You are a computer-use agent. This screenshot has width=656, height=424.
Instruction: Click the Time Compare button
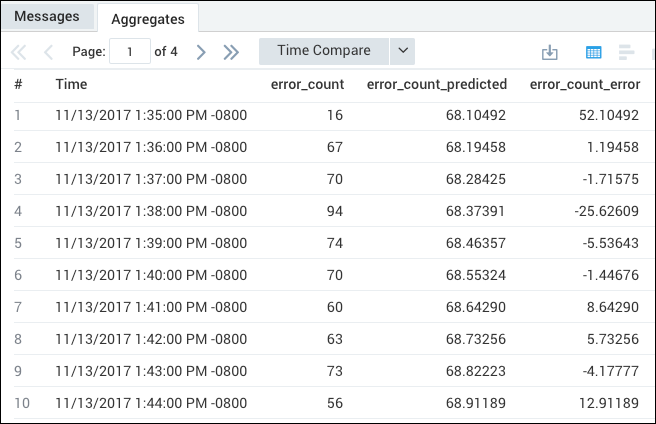click(x=323, y=51)
